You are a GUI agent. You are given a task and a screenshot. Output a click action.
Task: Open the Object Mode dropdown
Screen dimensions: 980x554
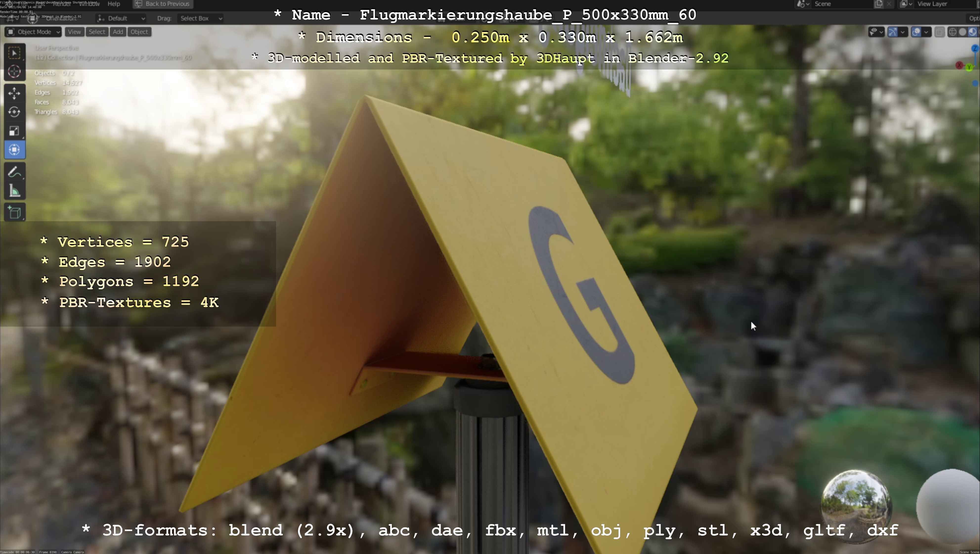(x=33, y=32)
